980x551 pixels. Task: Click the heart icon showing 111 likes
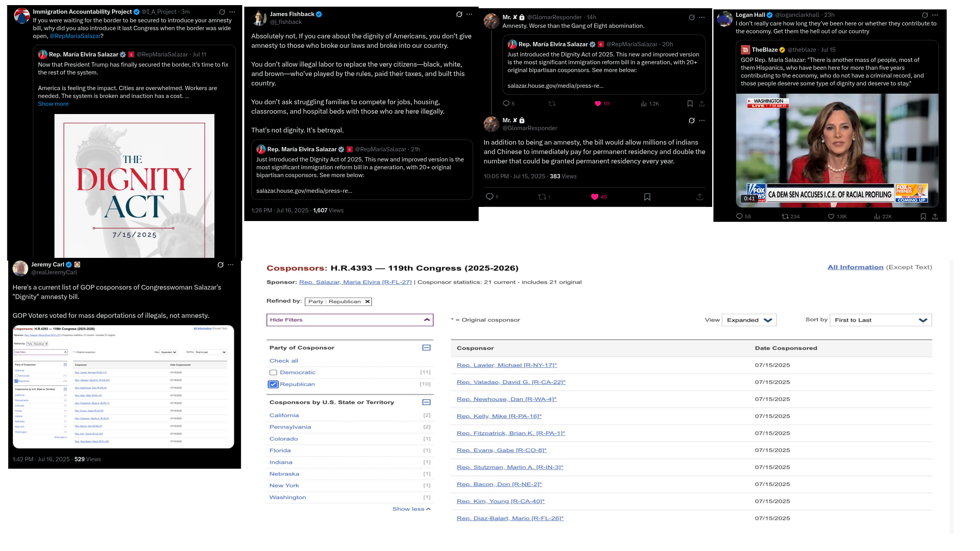pos(598,104)
